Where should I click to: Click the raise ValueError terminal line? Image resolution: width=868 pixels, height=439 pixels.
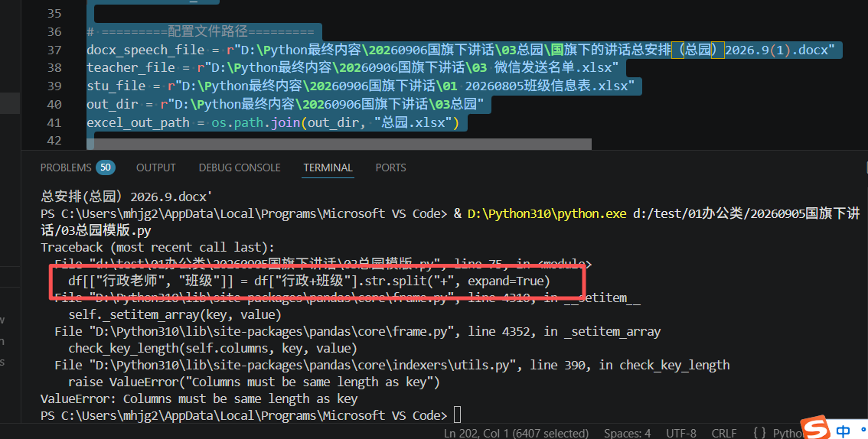tap(254, 382)
